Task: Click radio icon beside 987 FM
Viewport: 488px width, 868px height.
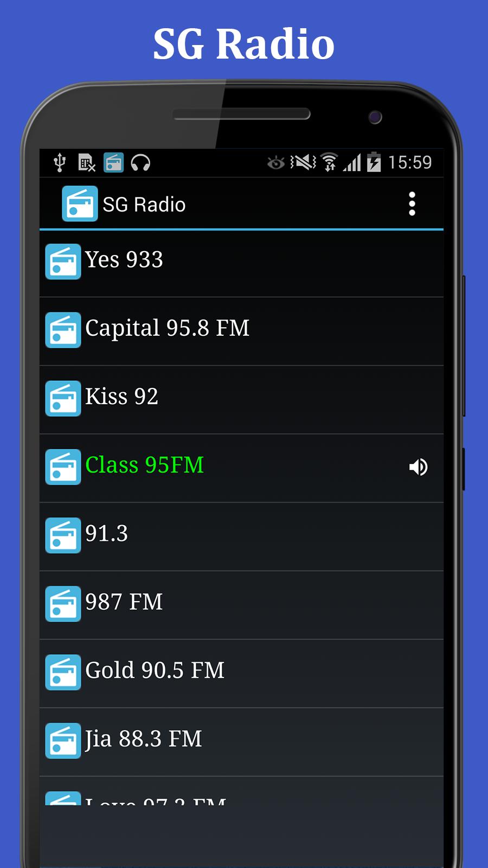Action: pos(63,604)
